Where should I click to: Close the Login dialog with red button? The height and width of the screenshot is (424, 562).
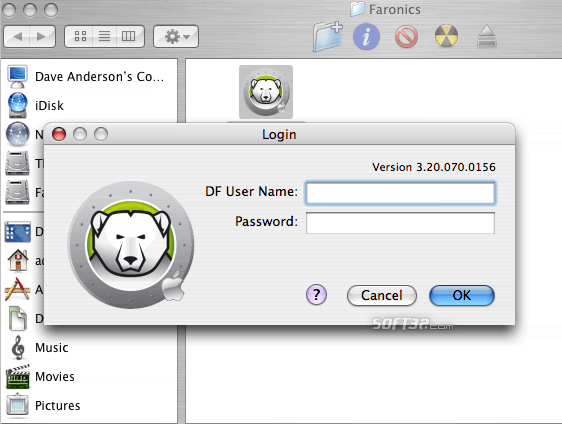59,134
